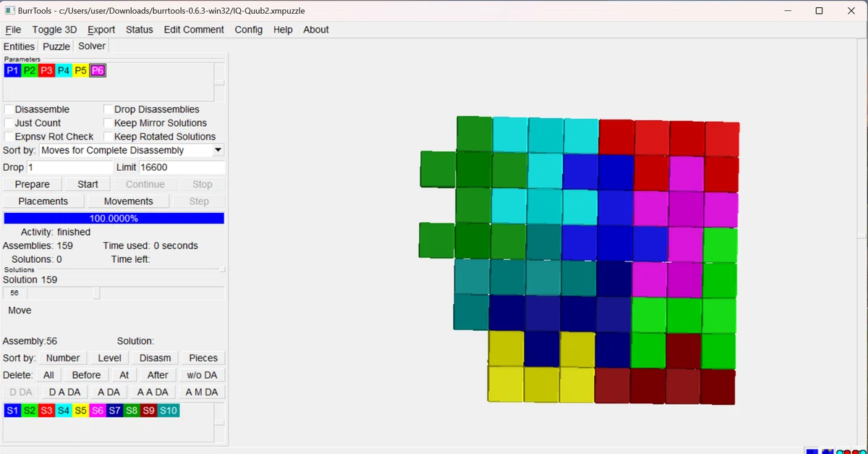
Task: Open the Placements browser
Action: tap(43, 201)
